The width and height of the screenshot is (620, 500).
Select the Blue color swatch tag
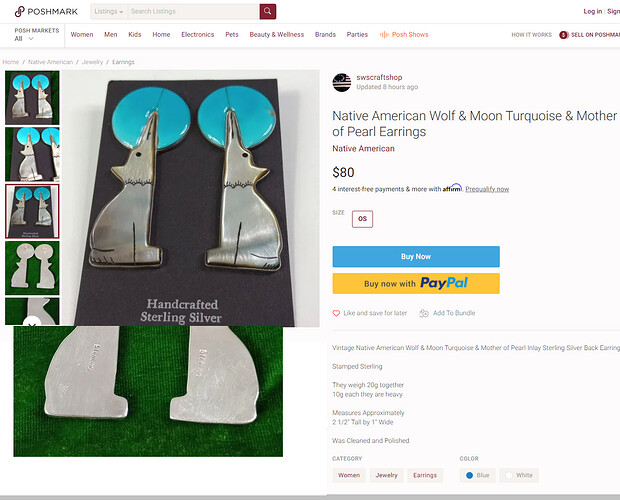click(x=478, y=475)
